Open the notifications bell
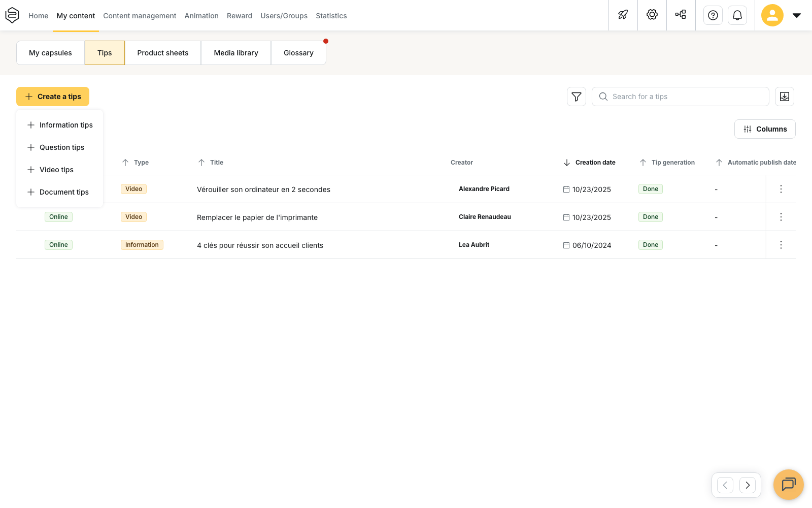812x508 pixels. [x=737, y=15]
